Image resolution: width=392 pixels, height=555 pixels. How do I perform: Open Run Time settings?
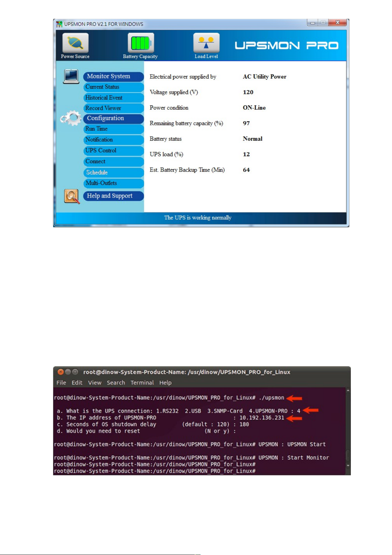coord(114,129)
